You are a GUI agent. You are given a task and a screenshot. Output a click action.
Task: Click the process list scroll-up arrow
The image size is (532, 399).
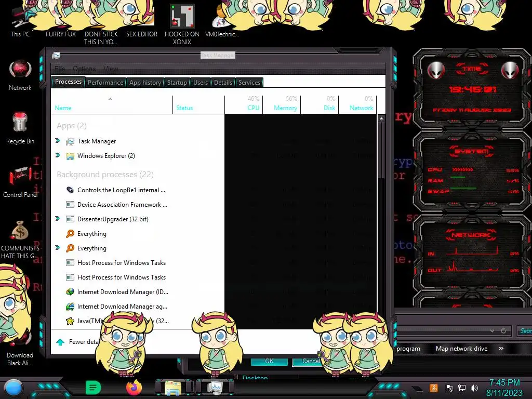coord(382,118)
